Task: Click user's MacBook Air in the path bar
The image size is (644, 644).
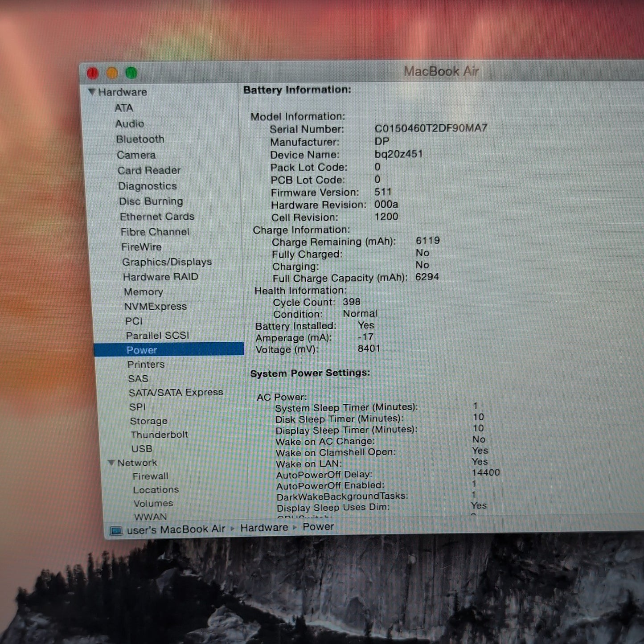Action: tap(176, 529)
